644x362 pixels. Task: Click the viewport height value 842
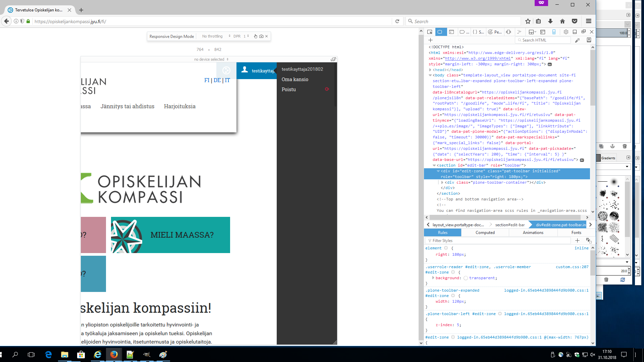[218, 50]
